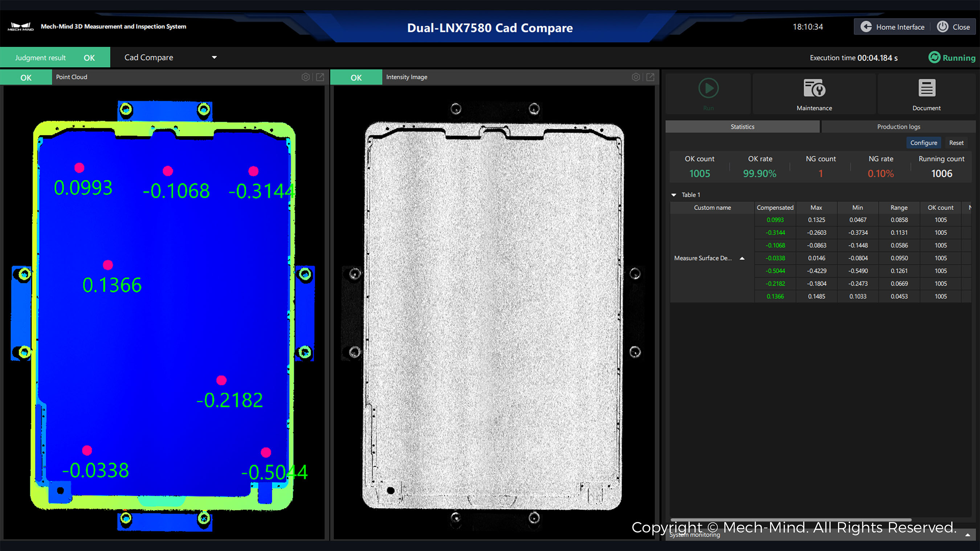Select the Max column header

coord(816,207)
